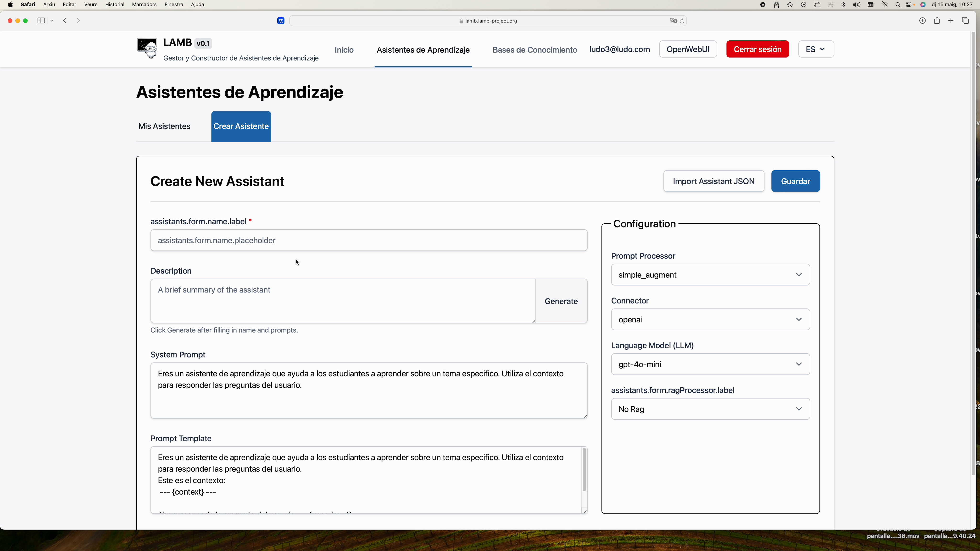Open Safari downloads icon
980x551 pixels.
click(922, 21)
